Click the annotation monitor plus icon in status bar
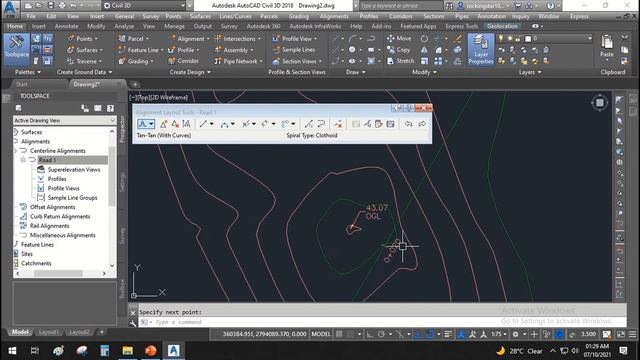640x360 pixels. coord(534,334)
